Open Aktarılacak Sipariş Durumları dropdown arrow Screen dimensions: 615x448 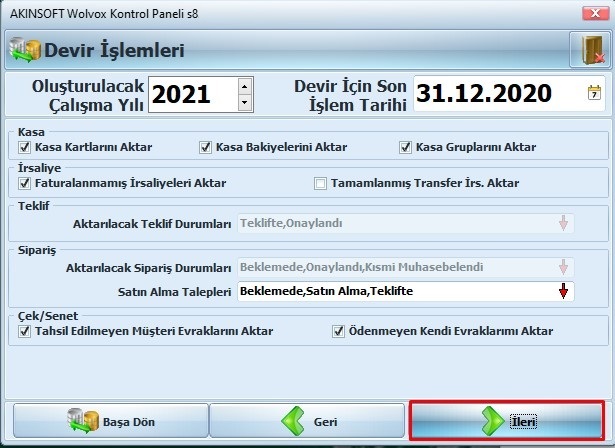click(563, 267)
